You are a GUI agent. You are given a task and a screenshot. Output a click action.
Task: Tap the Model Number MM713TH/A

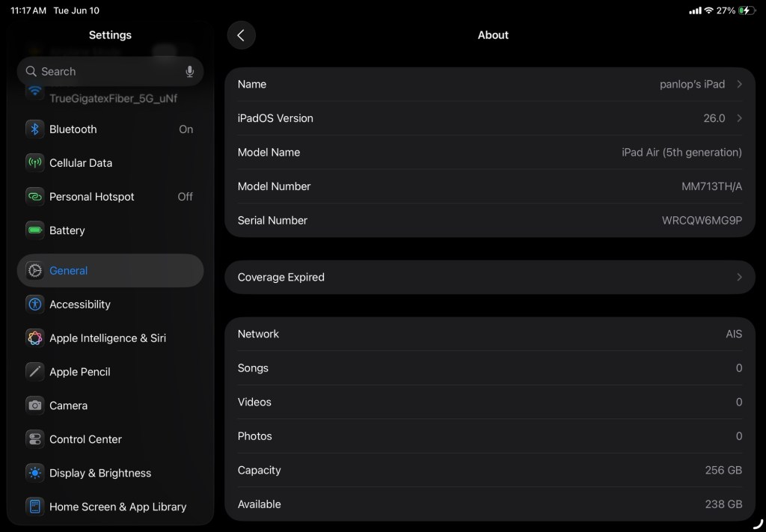click(x=711, y=186)
